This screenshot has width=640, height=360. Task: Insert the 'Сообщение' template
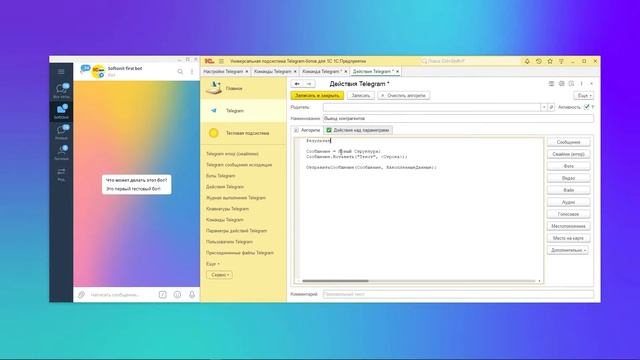[568, 142]
